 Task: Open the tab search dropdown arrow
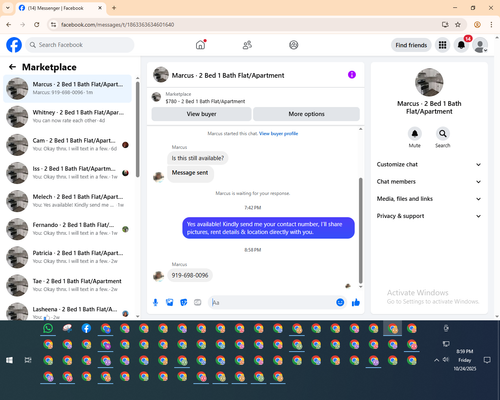coord(8,8)
